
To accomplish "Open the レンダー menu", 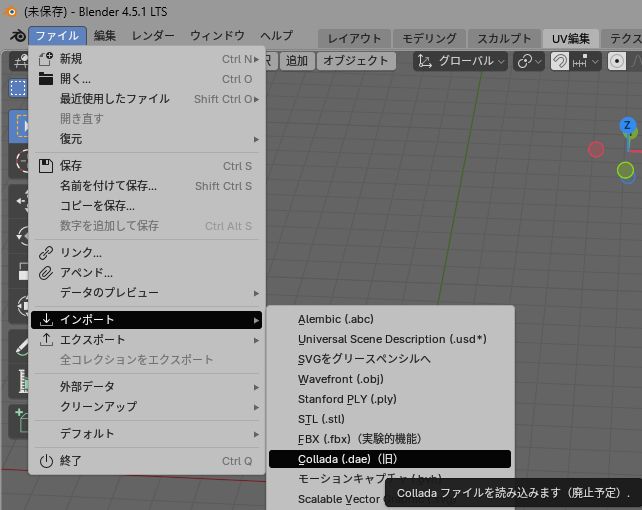I will point(153,36).
